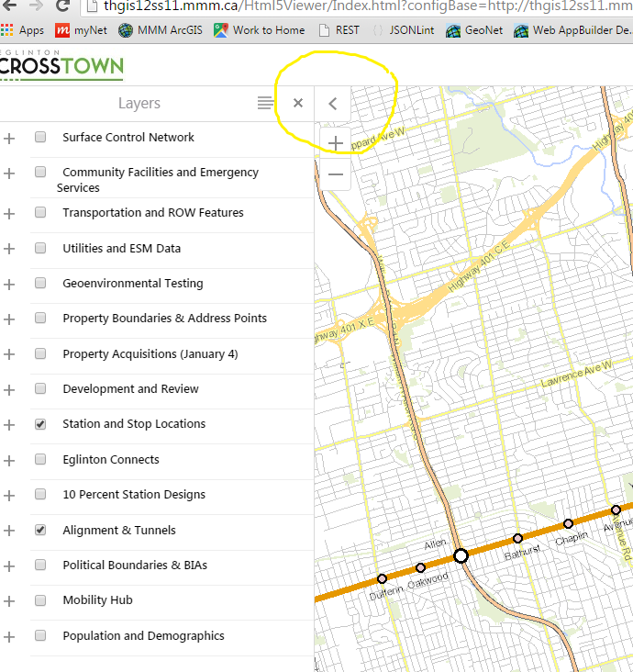Expand Political Boundaries & BIAs group
633x672 pixels.
(9, 566)
